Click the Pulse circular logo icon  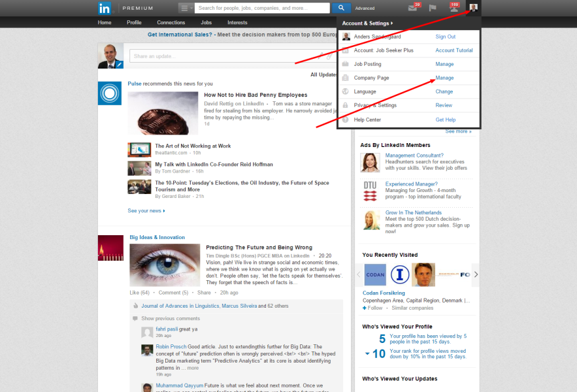[110, 93]
